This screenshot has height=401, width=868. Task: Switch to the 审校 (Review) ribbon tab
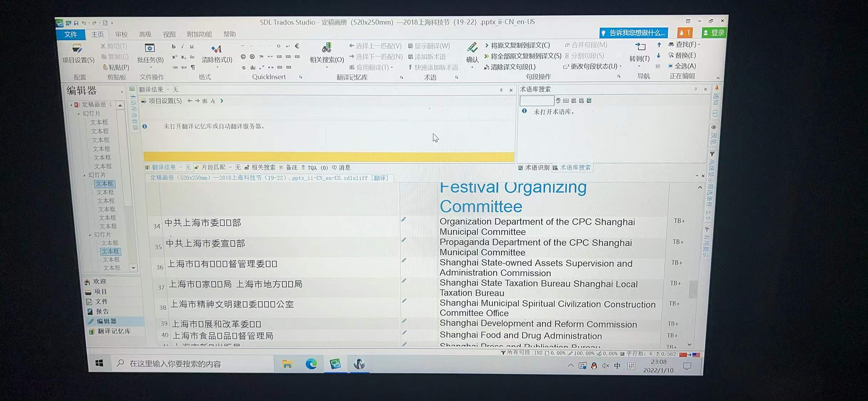click(x=121, y=34)
